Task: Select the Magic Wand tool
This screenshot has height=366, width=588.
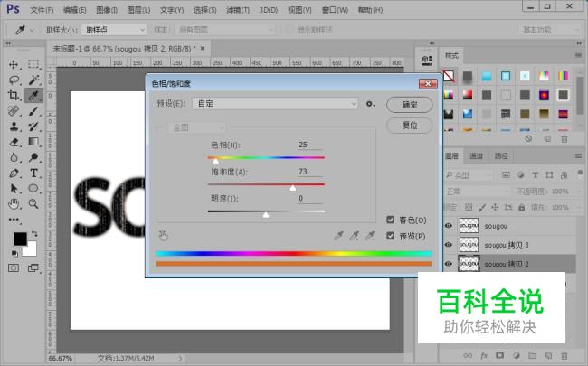Action: click(33, 80)
